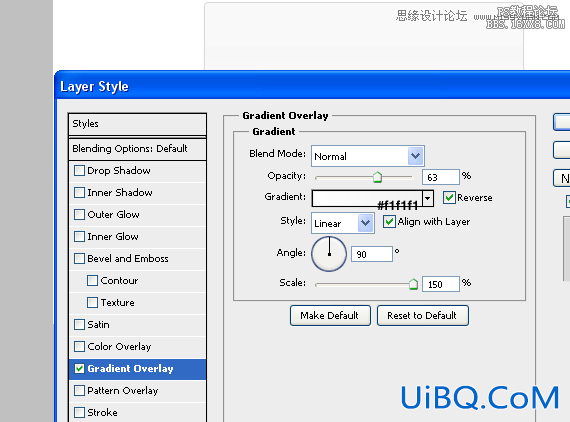Enable the Inner Shadow checkbox
Viewport: 570px width, 422px height.
click(x=79, y=192)
